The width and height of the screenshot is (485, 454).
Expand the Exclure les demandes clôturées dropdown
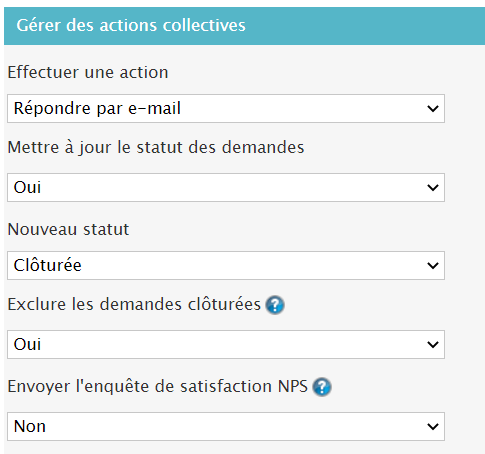[x=226, y=344]
